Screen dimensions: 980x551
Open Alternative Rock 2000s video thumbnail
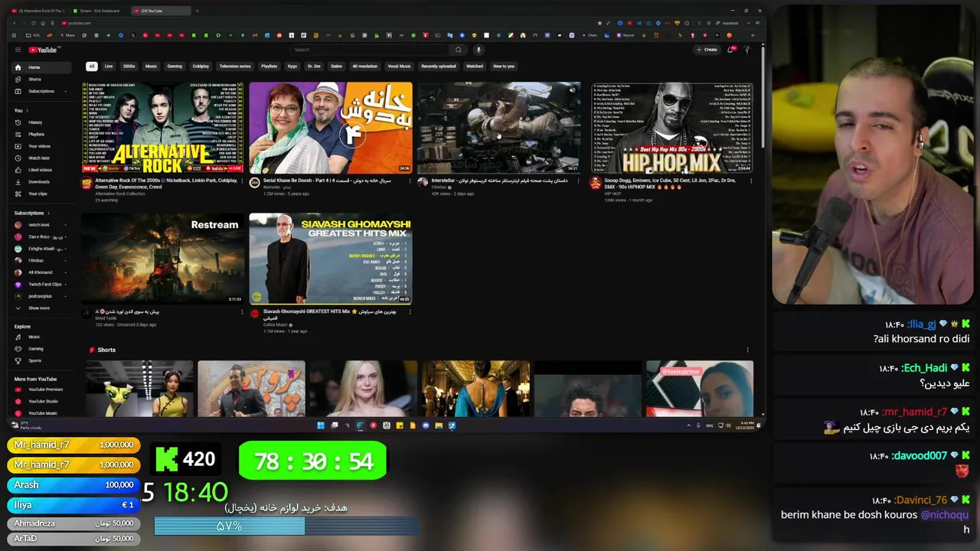click(162, 128)
